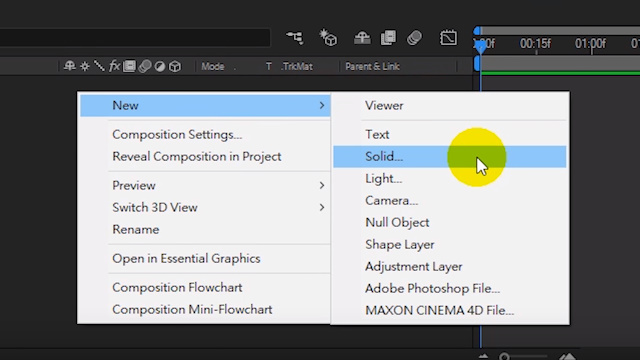Open the Graph Editor icon
The image size is (640, 360).
[x=448, y=38]
